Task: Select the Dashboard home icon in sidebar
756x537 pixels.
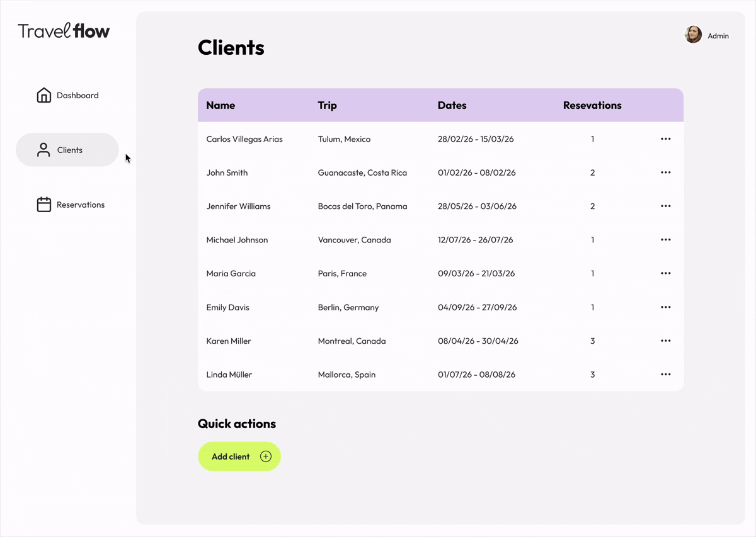Action: (43, 94)
